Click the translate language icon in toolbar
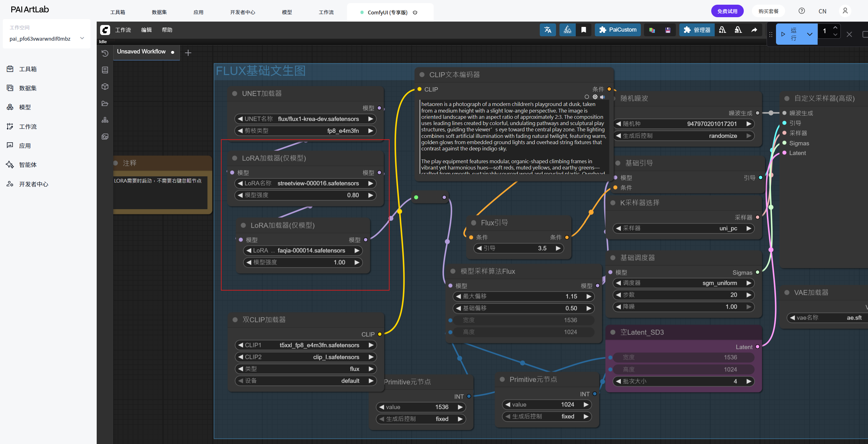Image resolution: width=868 pixels, height=444 pixels. coord(548,30)
